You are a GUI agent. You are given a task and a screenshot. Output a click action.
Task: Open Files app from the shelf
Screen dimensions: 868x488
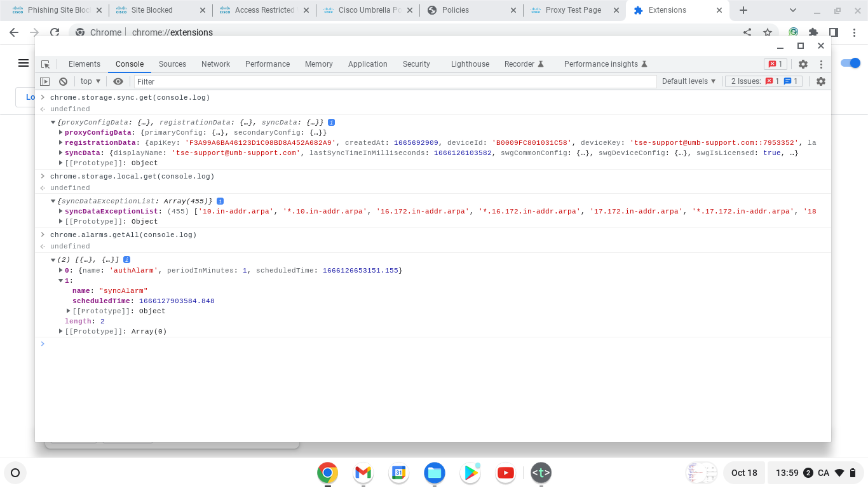435,473
